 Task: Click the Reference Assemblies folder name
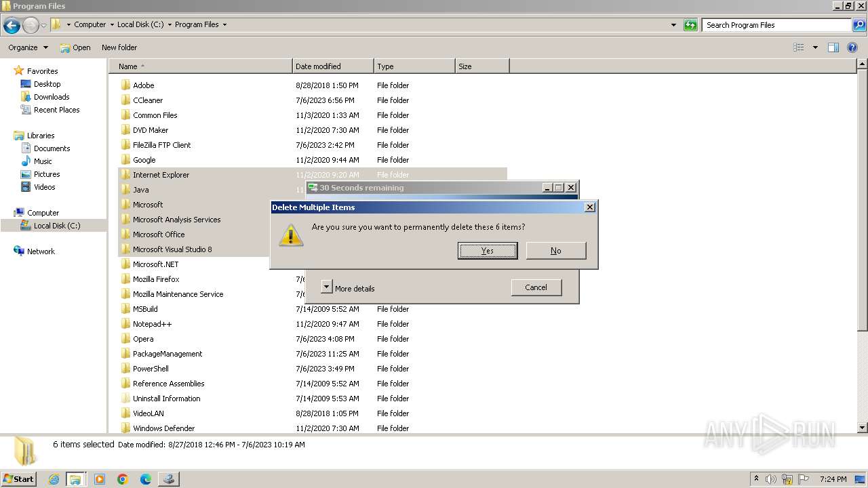click(x=169, y=384)
